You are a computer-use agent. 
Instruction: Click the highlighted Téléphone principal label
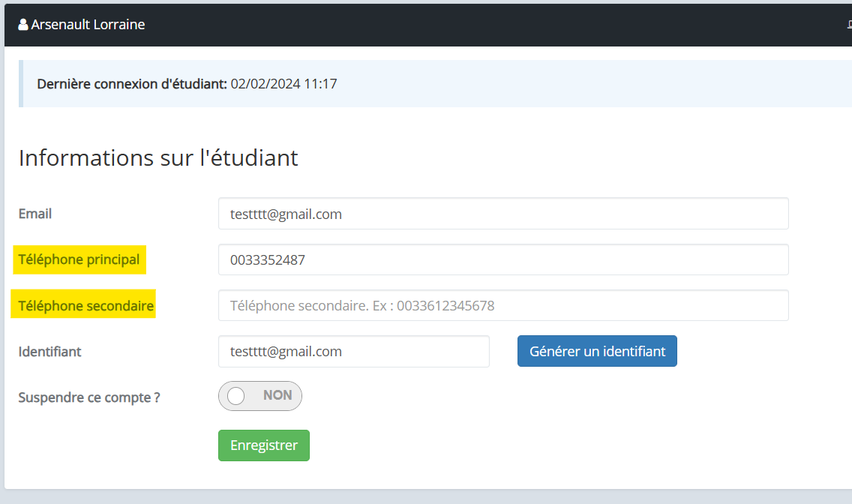pos(79,259)
